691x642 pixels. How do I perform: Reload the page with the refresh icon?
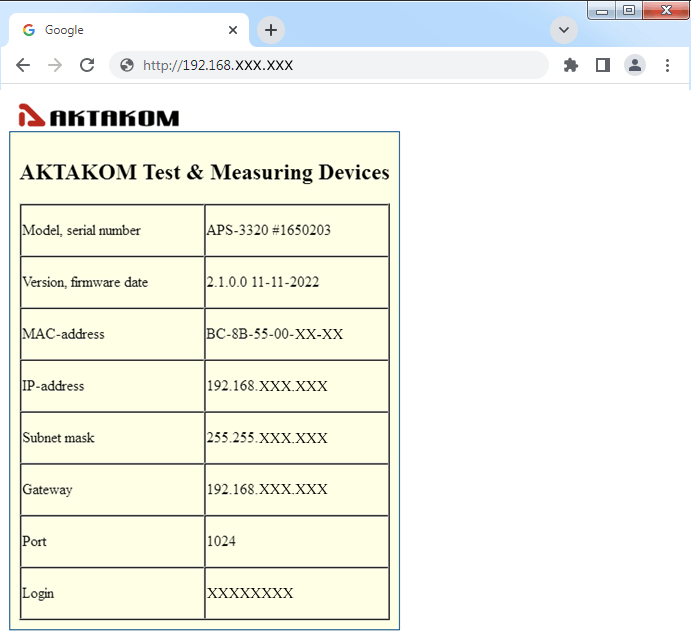[x=87, y=65]
